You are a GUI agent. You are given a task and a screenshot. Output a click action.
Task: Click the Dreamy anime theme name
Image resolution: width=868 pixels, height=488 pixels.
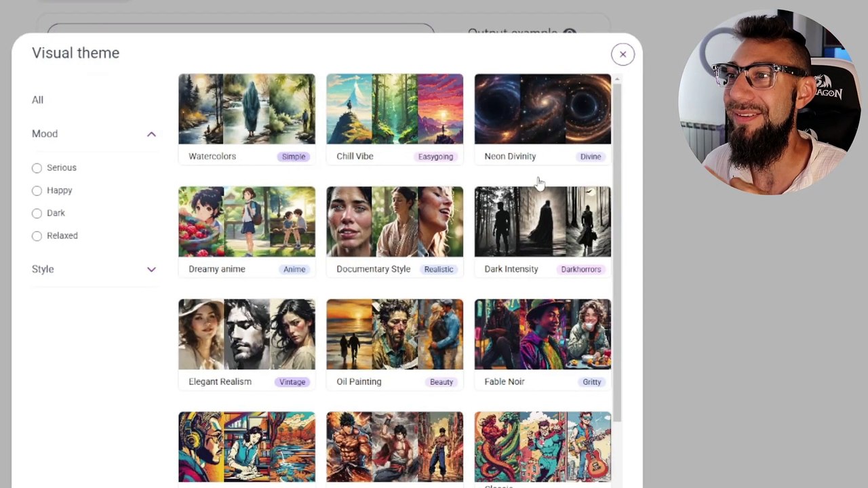point(217,269)
